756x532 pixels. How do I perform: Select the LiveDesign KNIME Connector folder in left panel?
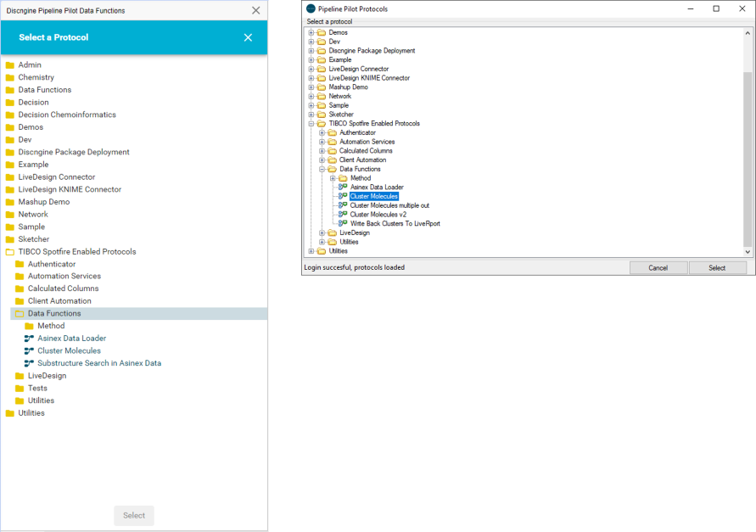(70, 189)
